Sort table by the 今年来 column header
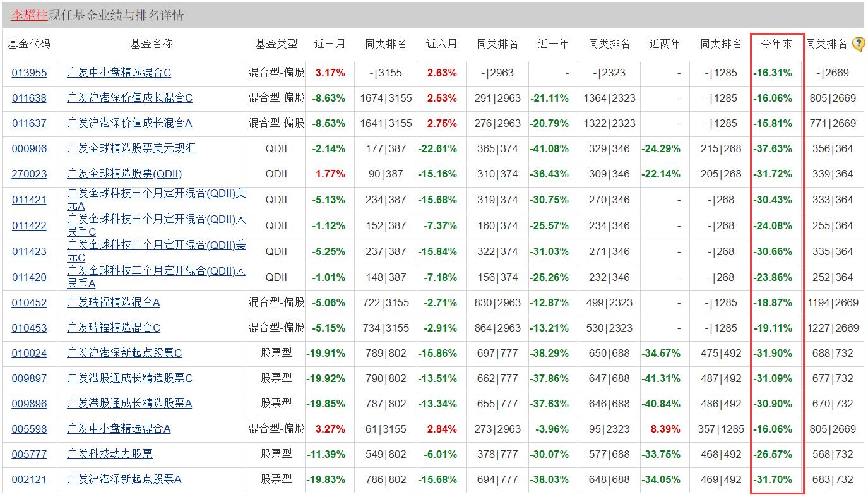 (x=775, y=44)
